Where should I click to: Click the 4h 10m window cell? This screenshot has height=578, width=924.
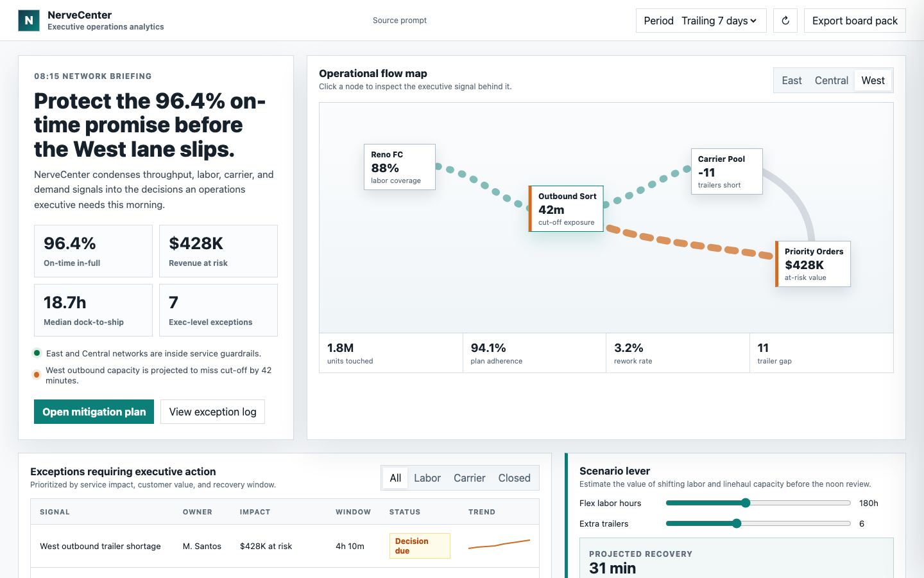[x=350, y=546]
